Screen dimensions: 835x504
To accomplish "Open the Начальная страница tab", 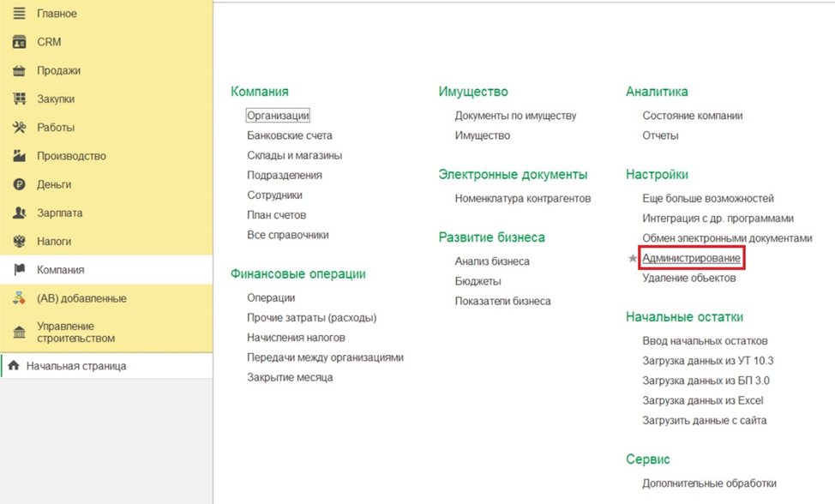I will pos(76,366).
